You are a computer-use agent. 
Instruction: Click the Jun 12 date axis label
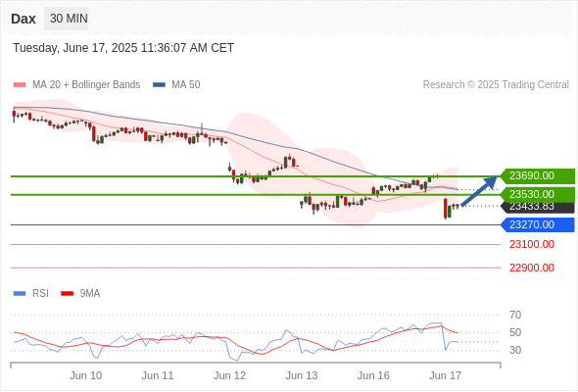(x=229, y=375)
